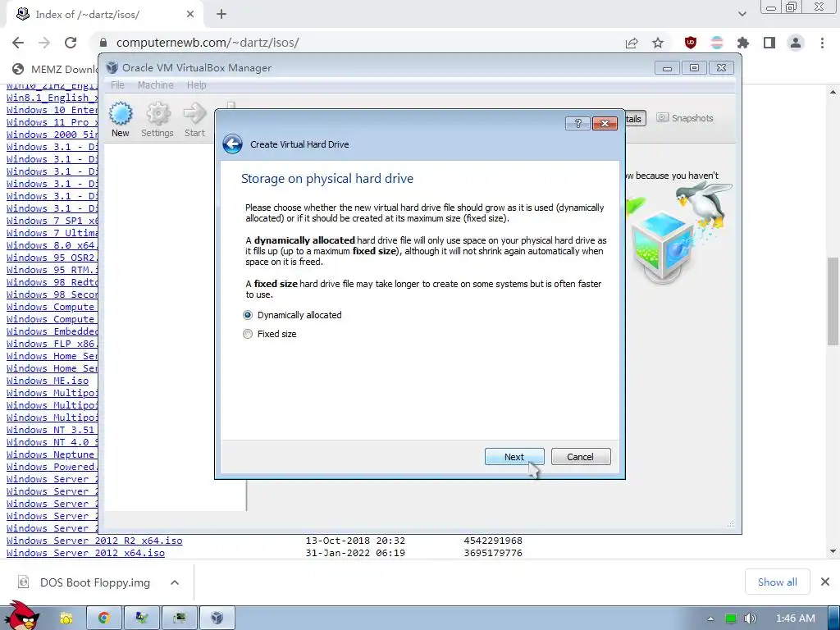Click the 4542291968 file size text
This screenshot has height=630, width=840.
493,541
